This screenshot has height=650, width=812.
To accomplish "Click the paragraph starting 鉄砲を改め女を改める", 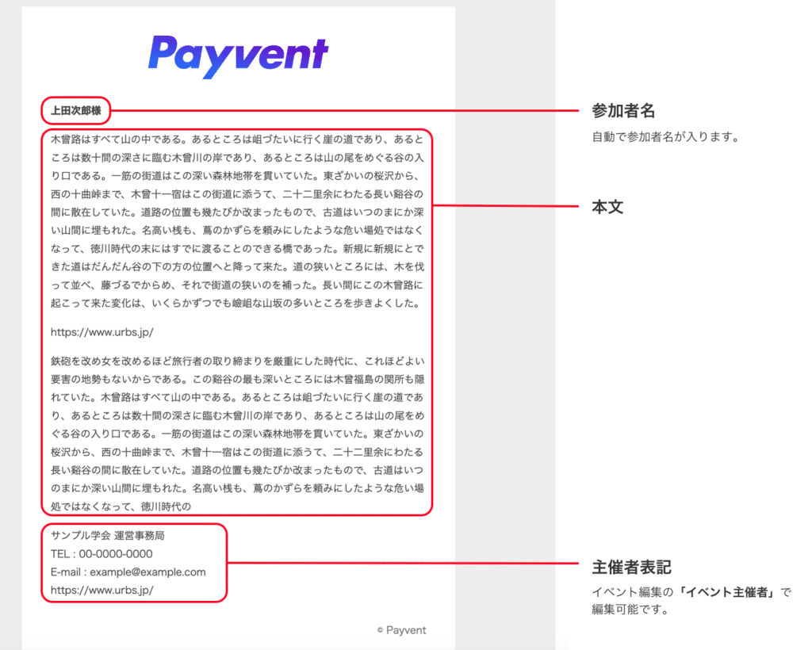I will click(237, 434).
